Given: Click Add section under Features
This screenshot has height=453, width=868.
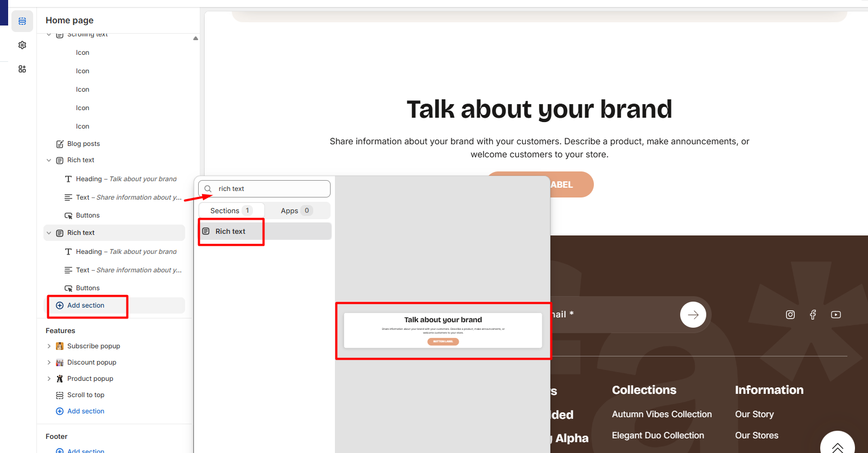Looking at the screenshot, I should [x=86, y=411].
